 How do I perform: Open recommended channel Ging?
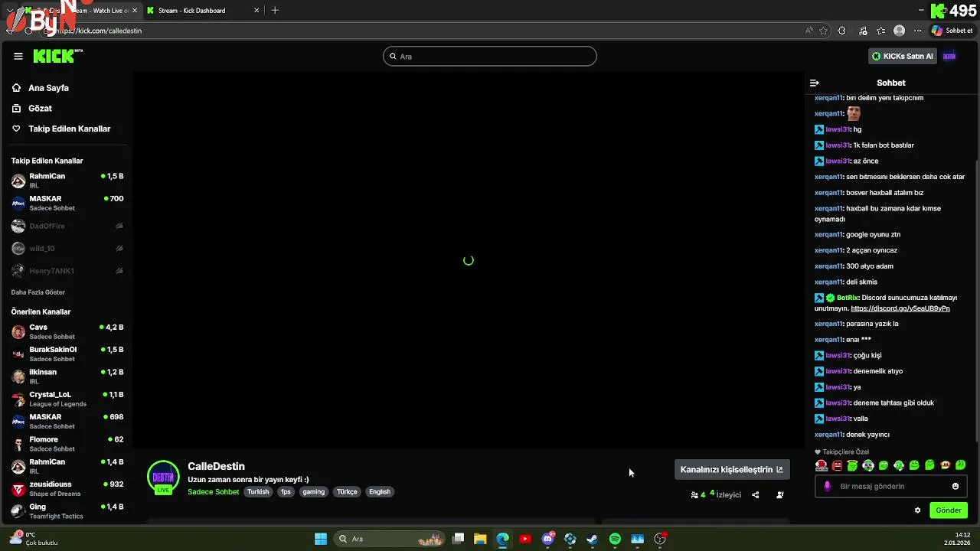click(x=67, y=511)
